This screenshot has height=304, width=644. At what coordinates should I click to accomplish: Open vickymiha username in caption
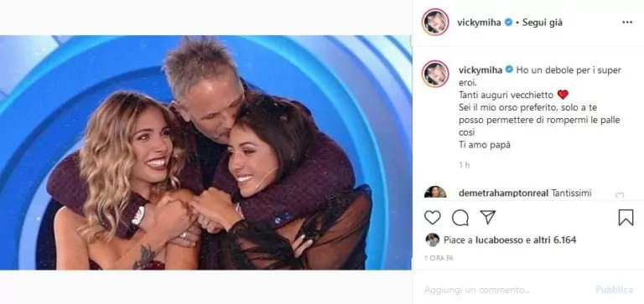(x=480, y=70)
